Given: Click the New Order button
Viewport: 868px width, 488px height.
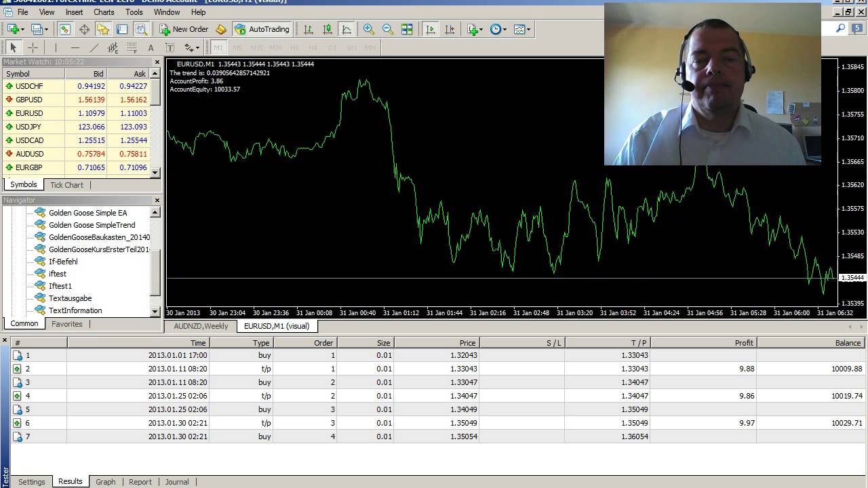Looking at the screenshot, I should 184,29.
